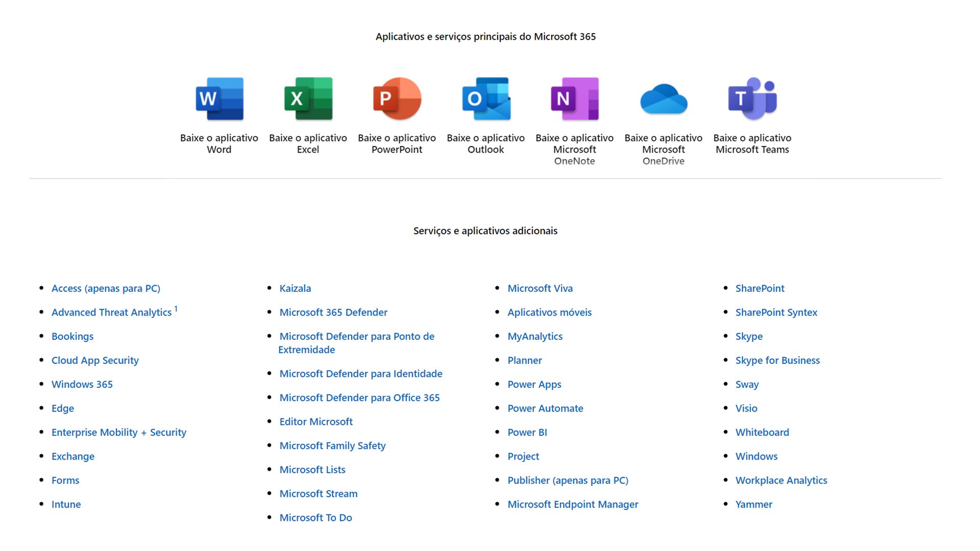Open the Microsoft Family Safety link
980x551 pixels.
coord(332,445)
